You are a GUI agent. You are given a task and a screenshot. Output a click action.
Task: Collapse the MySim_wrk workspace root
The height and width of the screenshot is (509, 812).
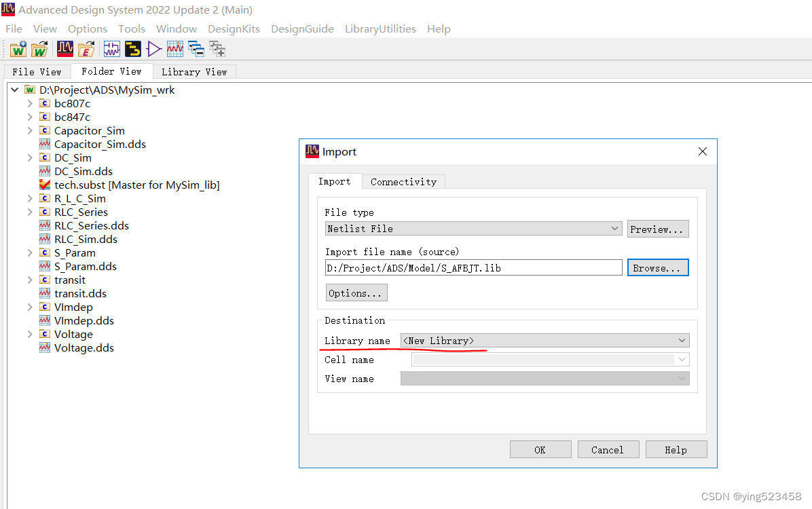click(x=14, y=89)
